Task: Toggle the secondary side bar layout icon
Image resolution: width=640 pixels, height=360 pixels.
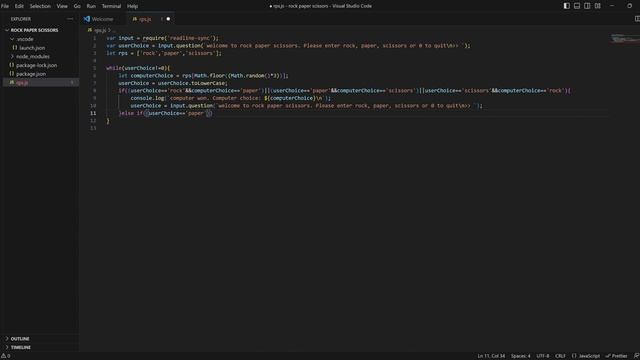Action: coord(587,6)
